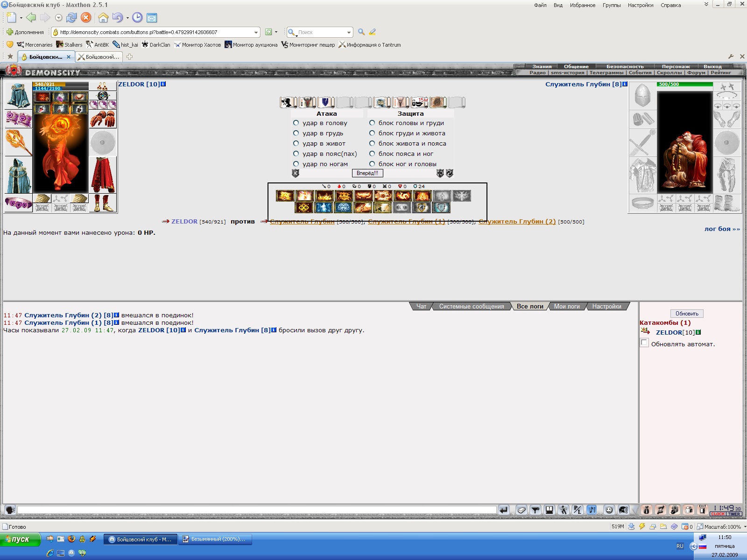Expand the new tab button dropdown arrow
This screenshot has height=560, width=747.
21,18
